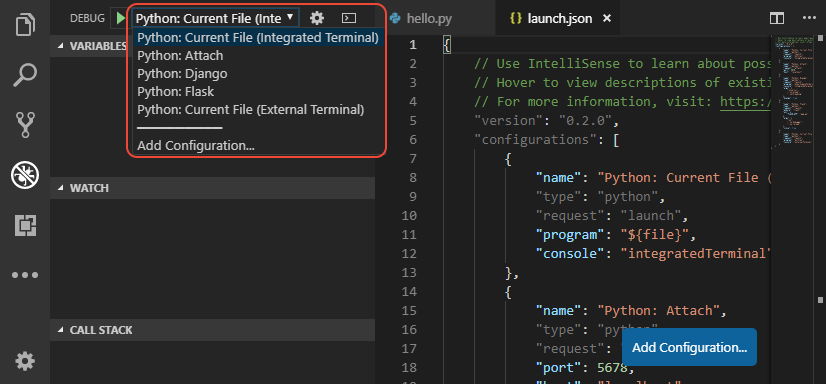Show additional views ellipsis in activity bar
The image size is (826, 384).
tap(25, 275)
